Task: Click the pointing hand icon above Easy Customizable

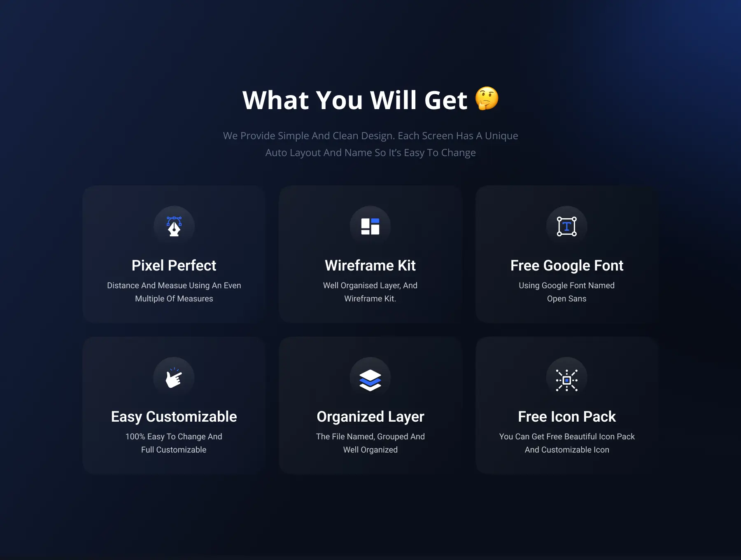Action: [174, 378]
